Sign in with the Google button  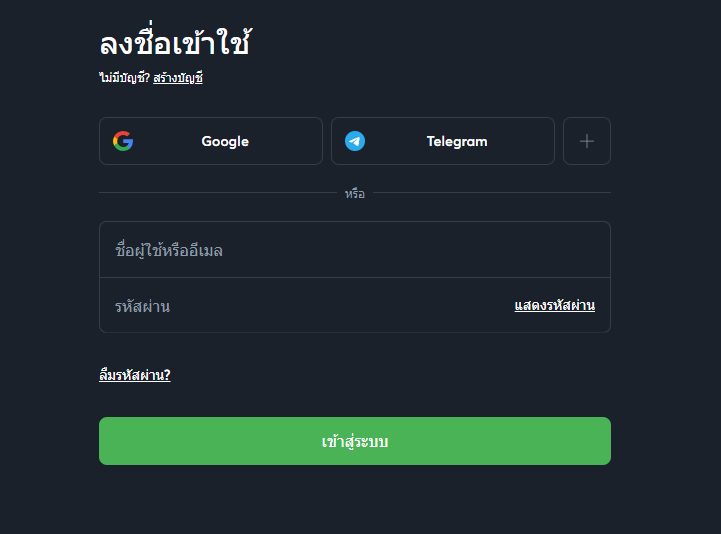[x=211, y=141]
